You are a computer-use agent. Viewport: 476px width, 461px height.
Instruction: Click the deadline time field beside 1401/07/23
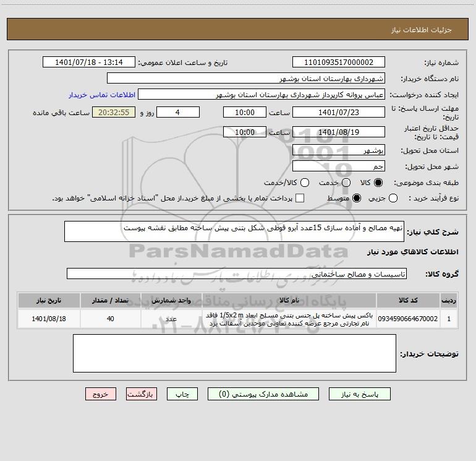pyautogui.click(x=245, y=112)
